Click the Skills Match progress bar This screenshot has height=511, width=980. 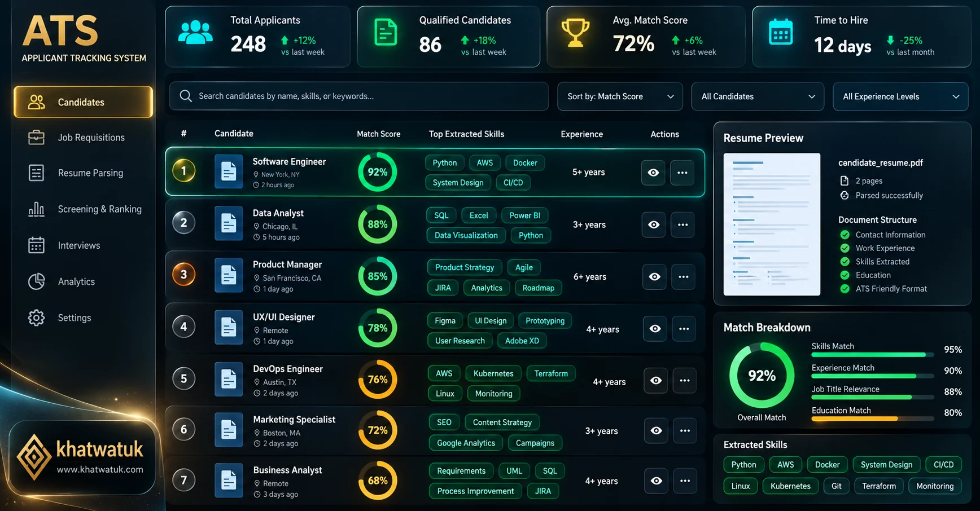[872, 355]
